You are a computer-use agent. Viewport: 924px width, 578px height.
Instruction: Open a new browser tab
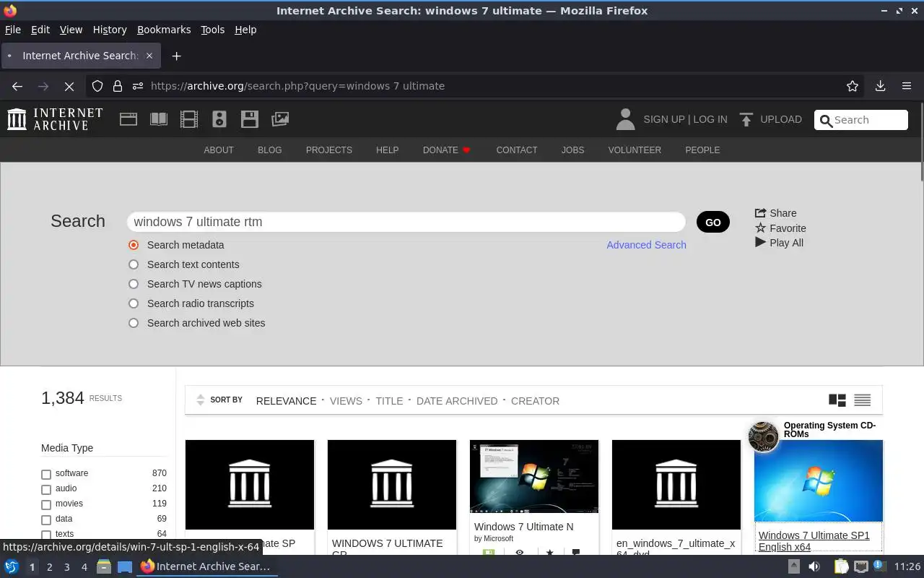[x=176, y=56]
